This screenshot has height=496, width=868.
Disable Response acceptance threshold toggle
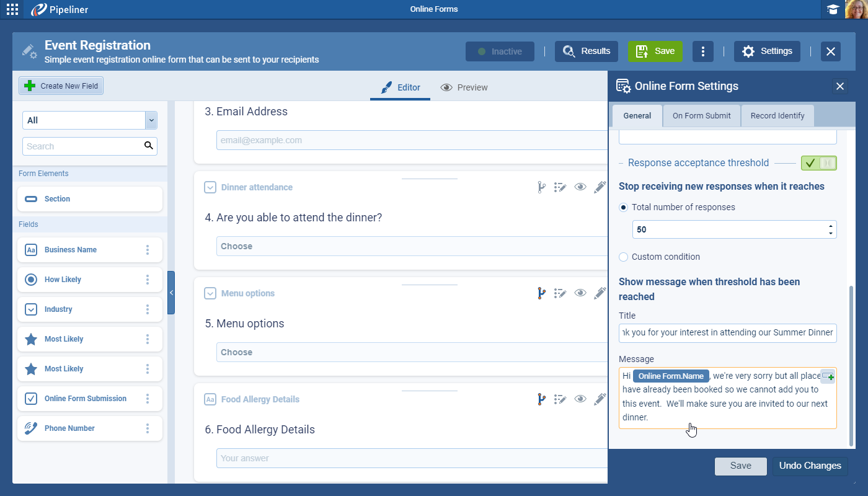coord(818,163)
